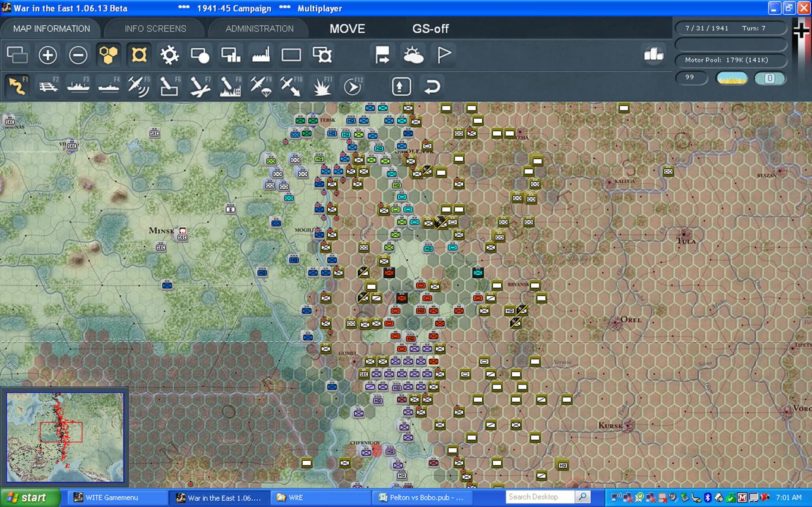The width and height of the screenshot is (812, 507).
Task: Choose the F3 naval transport mode
Action: tap(78, 86)
